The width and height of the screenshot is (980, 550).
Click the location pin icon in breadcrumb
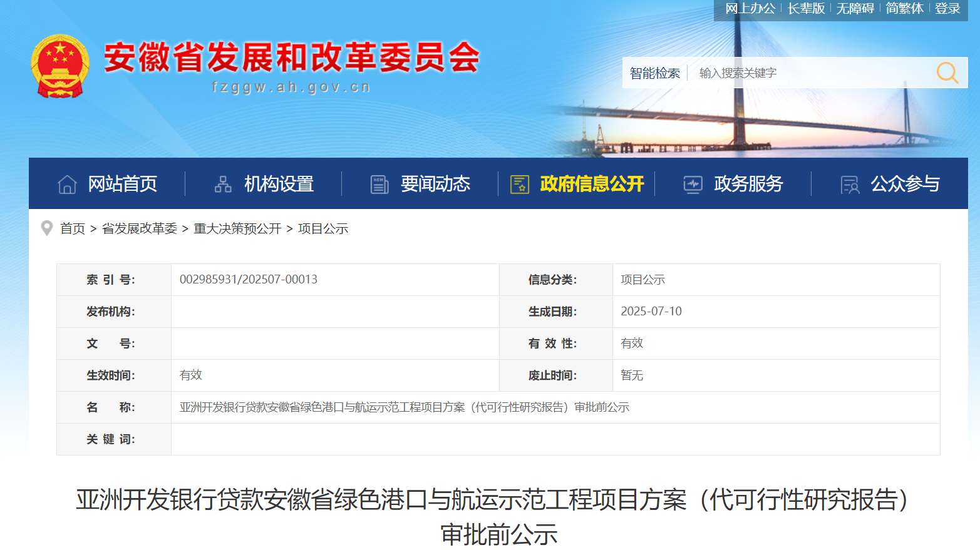pos(46,228)
